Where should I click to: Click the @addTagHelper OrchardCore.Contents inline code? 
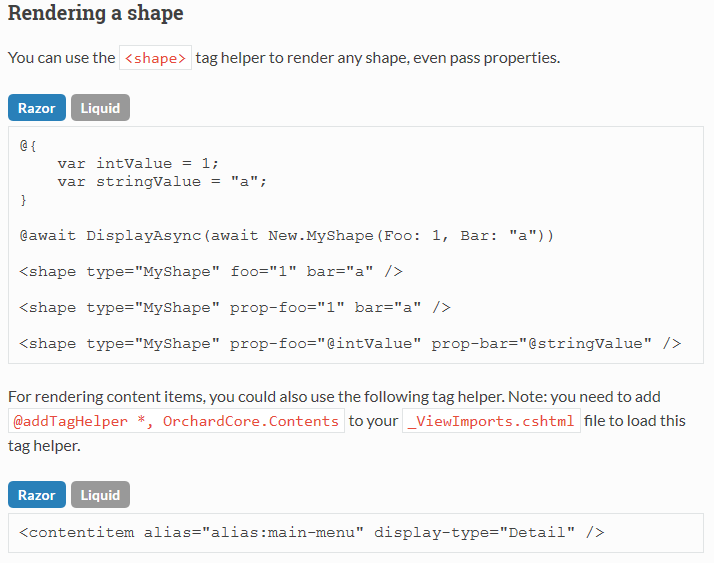coord(176,421)
